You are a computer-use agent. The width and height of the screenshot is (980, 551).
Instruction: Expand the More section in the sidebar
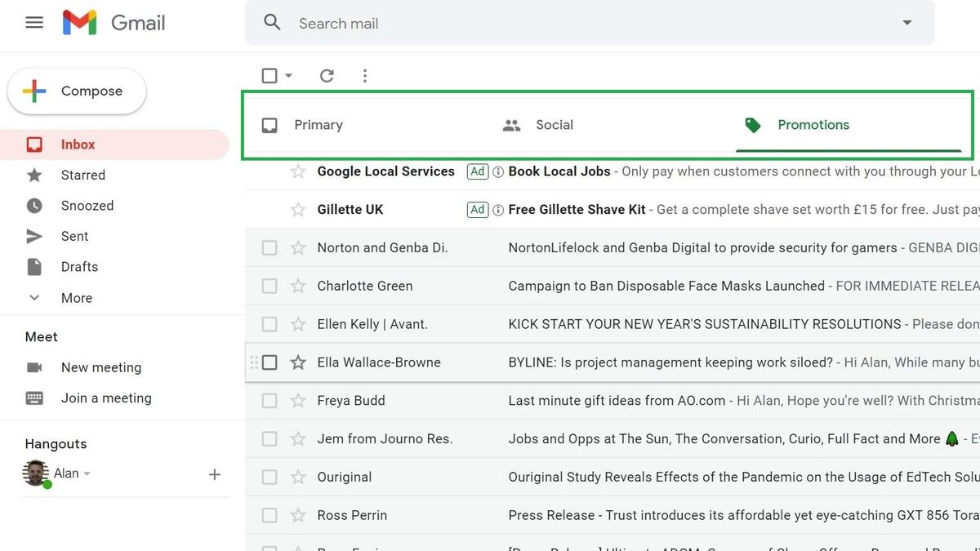[76, 297]
